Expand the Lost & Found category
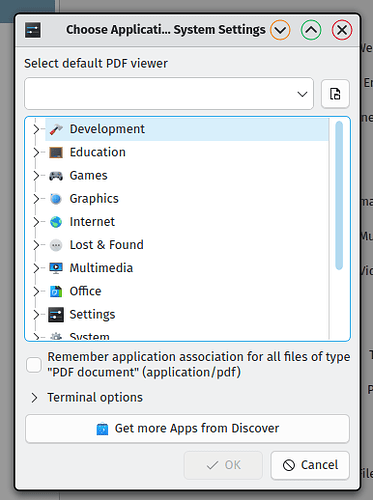The width and height of the screenshot is (373, 500). point(36,245)
